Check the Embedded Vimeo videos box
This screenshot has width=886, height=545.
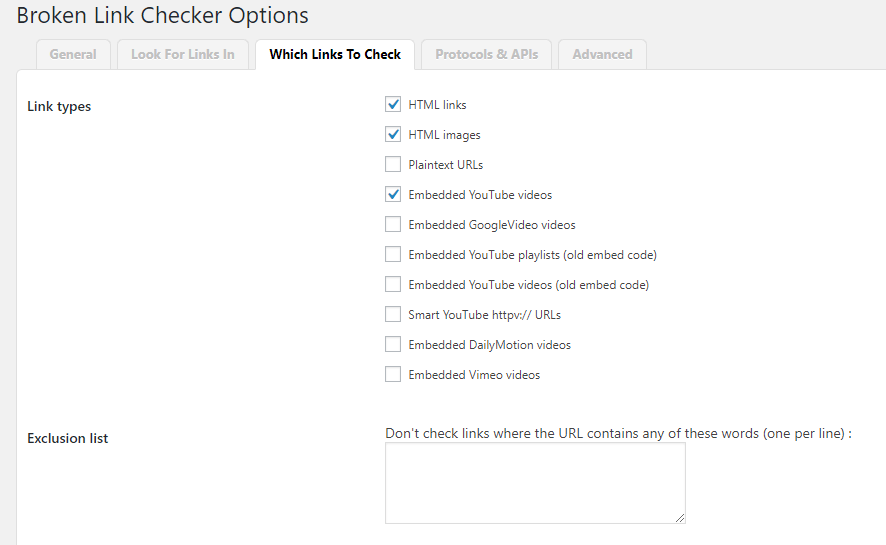point(393,374)
